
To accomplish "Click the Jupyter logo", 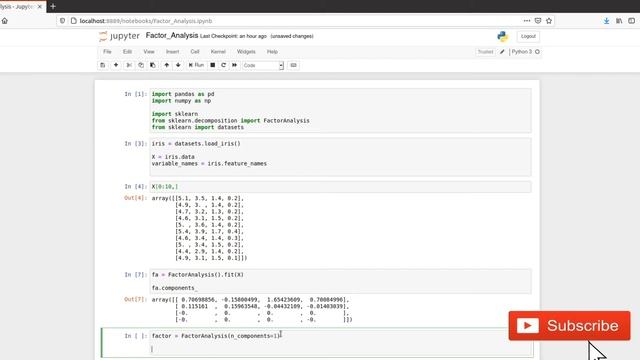I will coord(119,36).
